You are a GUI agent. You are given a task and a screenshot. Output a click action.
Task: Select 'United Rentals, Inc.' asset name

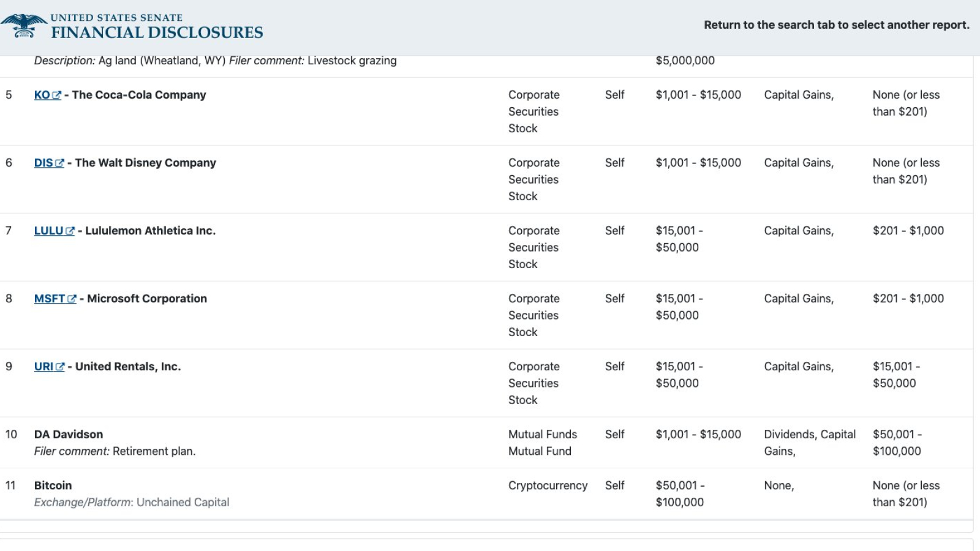128,367
